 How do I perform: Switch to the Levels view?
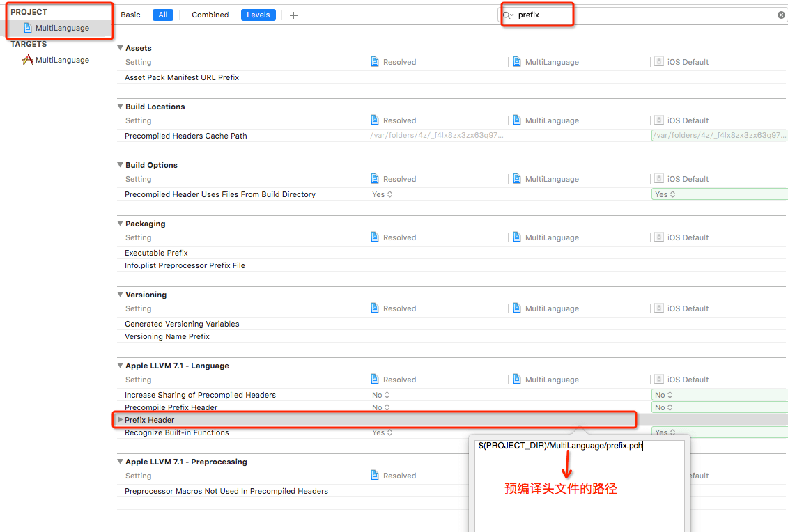pyautogui.click(x=258, y=15)
